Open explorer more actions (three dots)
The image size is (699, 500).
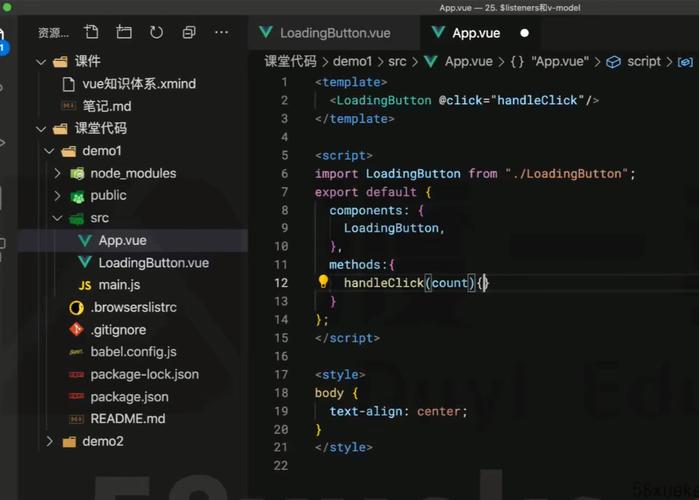coord(222,32)
